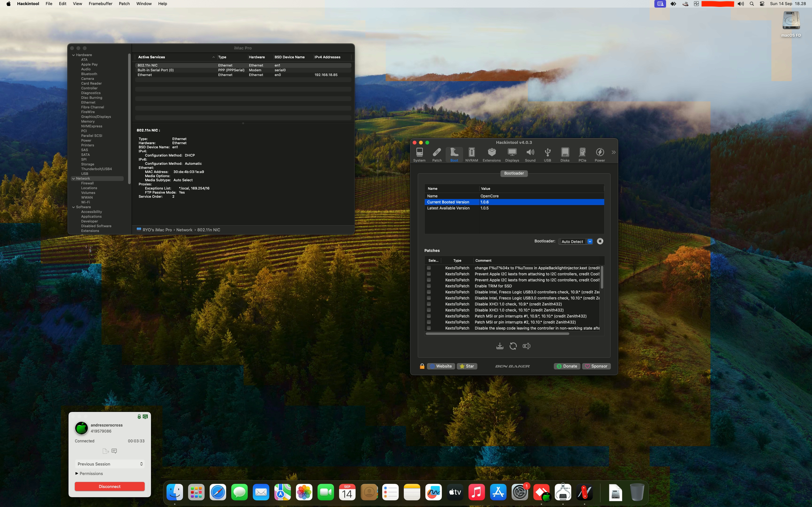The height and width of the screenshot is (507, 812).
Task: Collapse the Network tree section
Action: coord(74,178)
